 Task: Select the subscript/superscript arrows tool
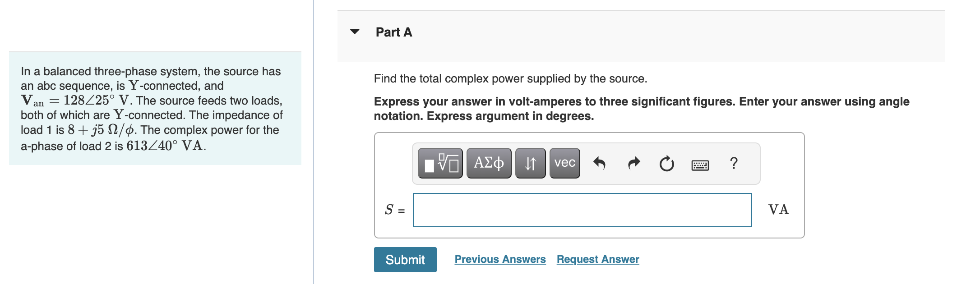coord(530,163)
